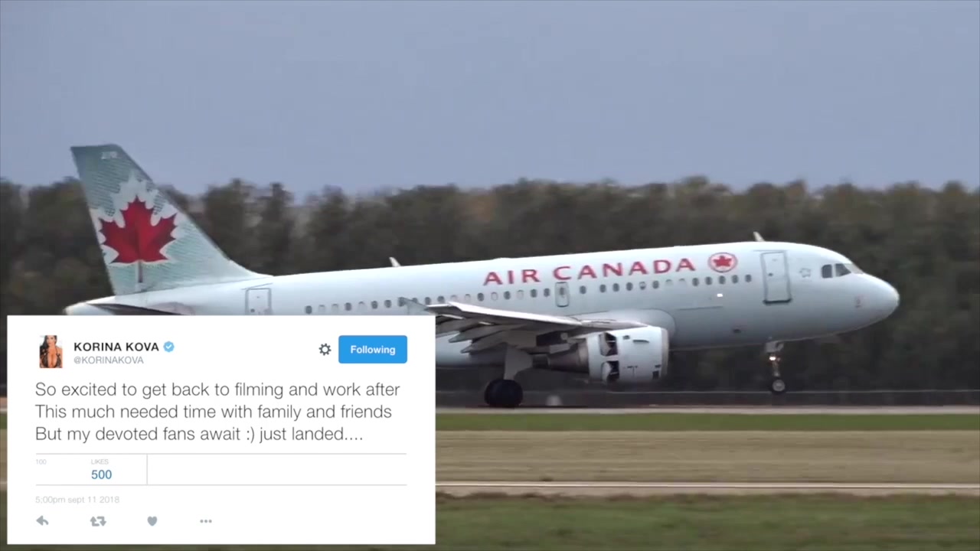View the 500 likes count

click(x=101, y=474)
